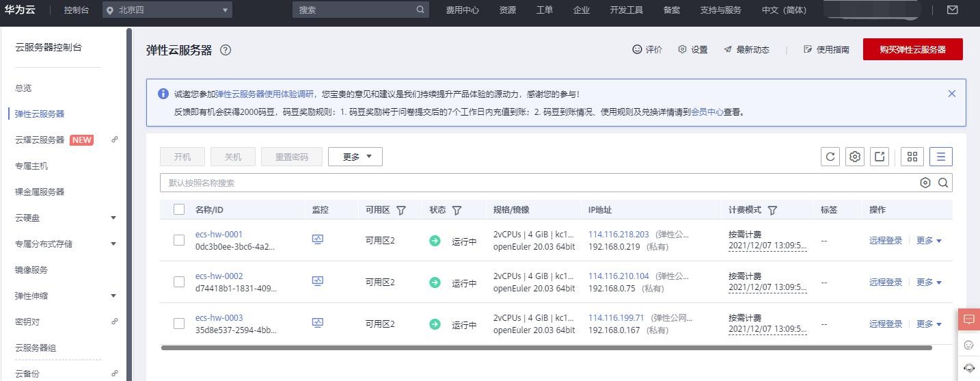Click the top search magnifier icon

tap(420, 10)
